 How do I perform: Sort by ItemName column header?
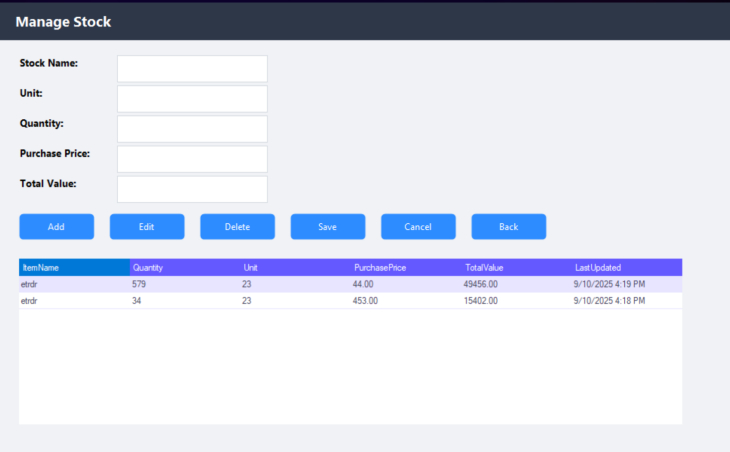pos(74,268)
